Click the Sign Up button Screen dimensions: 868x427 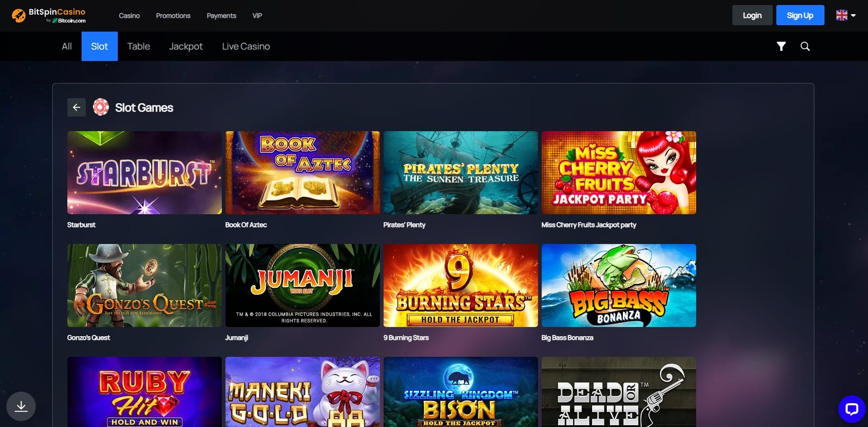click(800, 15)
